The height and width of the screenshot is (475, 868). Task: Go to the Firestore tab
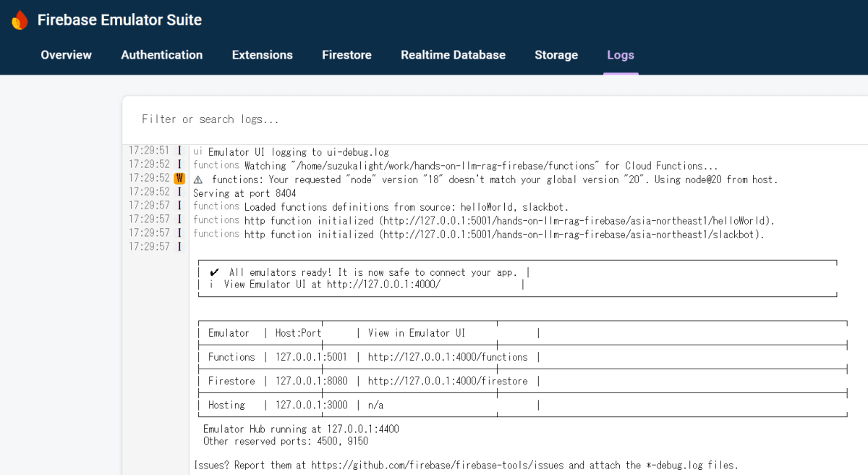point(347,55)
